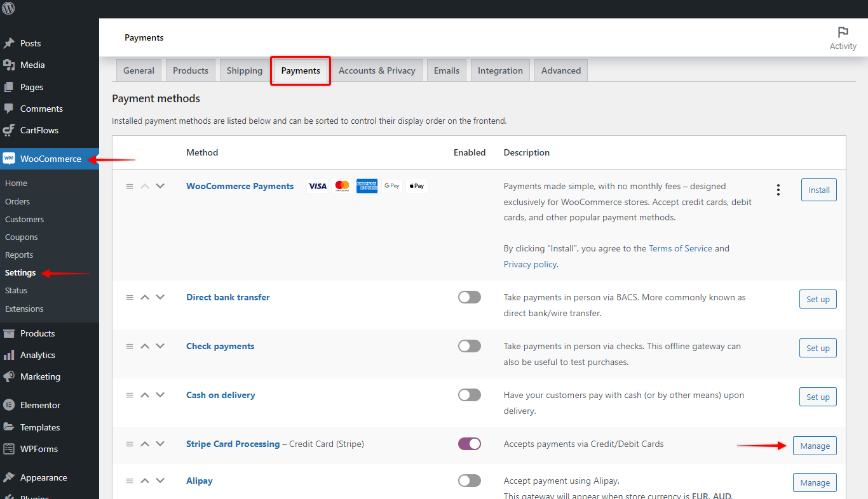The image size is (868, 499).
Task: Move Check payments up
Action: [x=145, y=346]
